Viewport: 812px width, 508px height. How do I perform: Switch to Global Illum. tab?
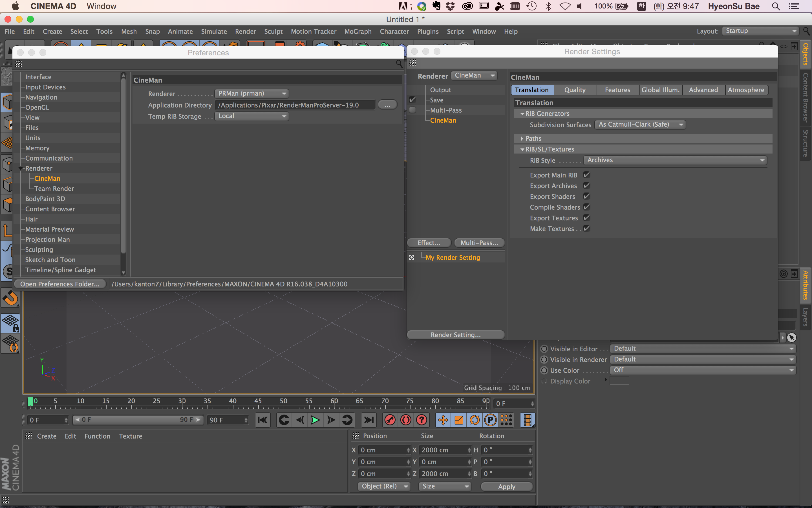click(660, 90)
